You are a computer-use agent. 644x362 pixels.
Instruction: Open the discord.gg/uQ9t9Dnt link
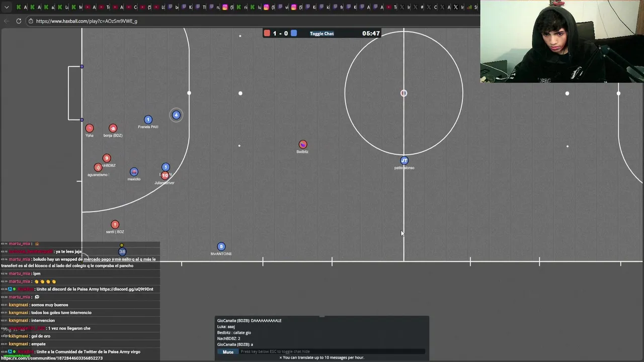pyautogui.click(x=126, y=289)
